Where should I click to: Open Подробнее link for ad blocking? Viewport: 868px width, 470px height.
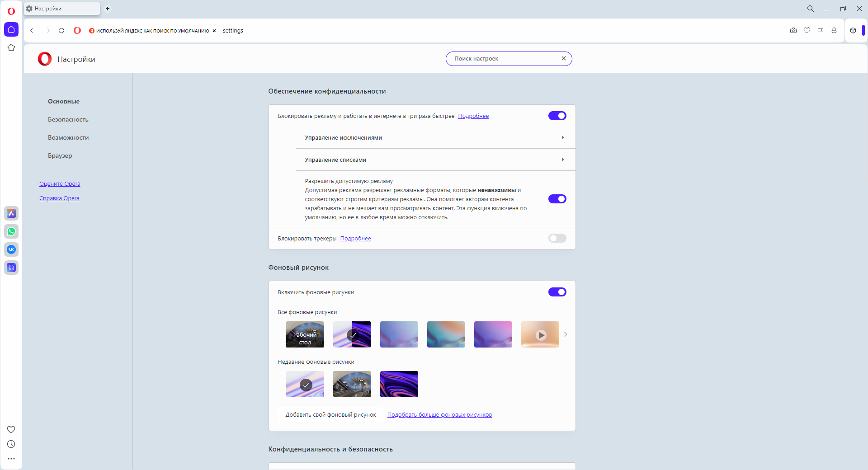pyautogui.click(x=473, y=116)
